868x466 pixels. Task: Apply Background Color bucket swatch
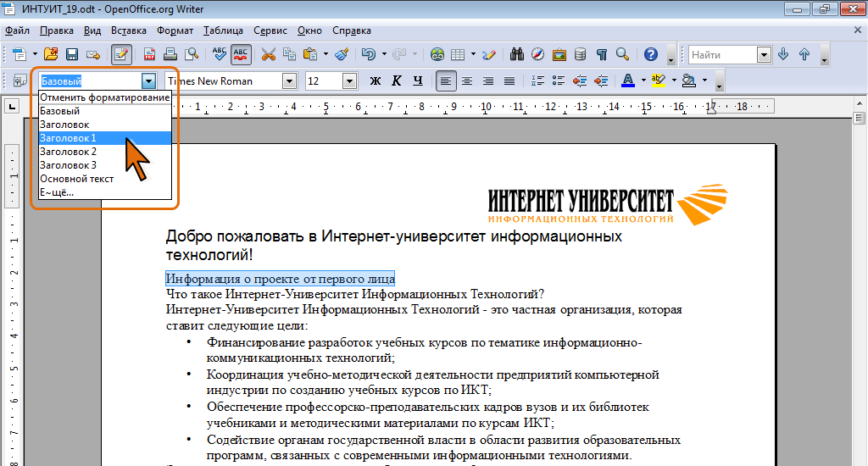(688, 80)
